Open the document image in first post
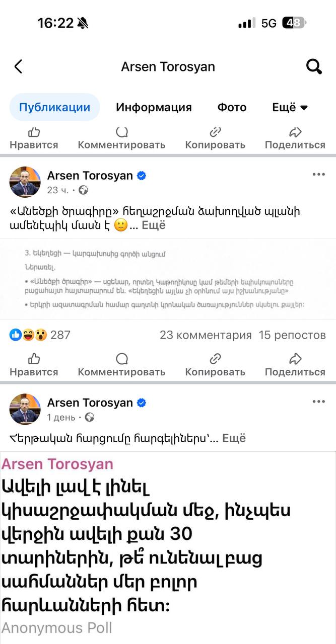336x644 pixels. click(168, 278)
